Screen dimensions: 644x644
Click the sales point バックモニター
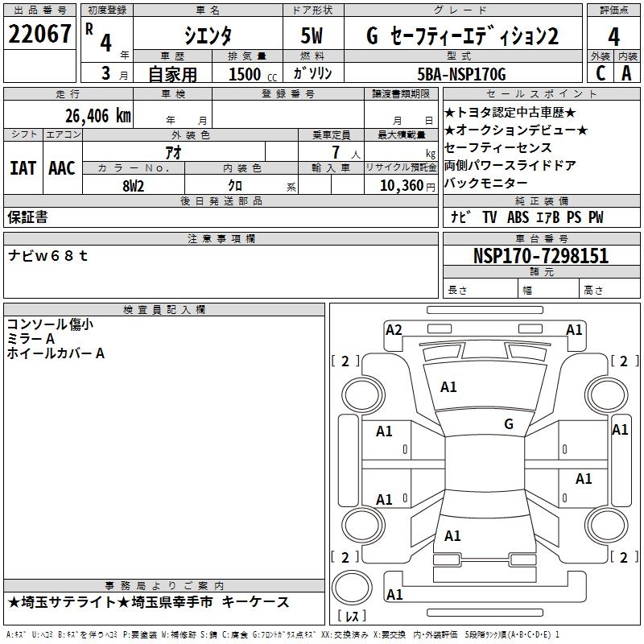(486, 184)
